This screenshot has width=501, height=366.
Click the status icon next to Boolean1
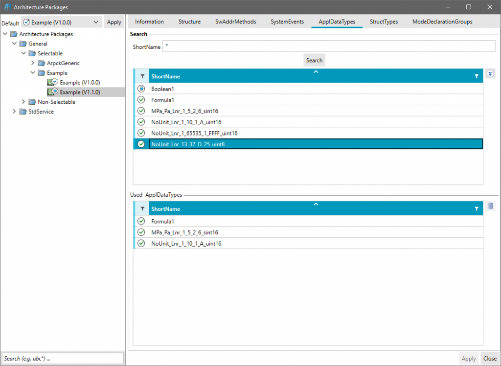[x=141, y=89]
